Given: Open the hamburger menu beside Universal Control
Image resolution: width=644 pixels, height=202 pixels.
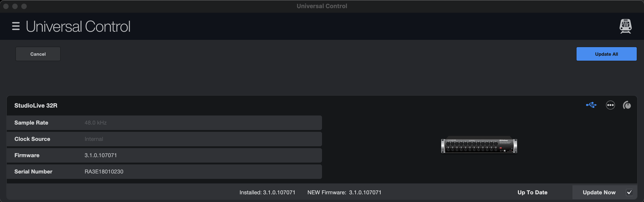Looking at the screenshot, I should [x=15, y=26].
